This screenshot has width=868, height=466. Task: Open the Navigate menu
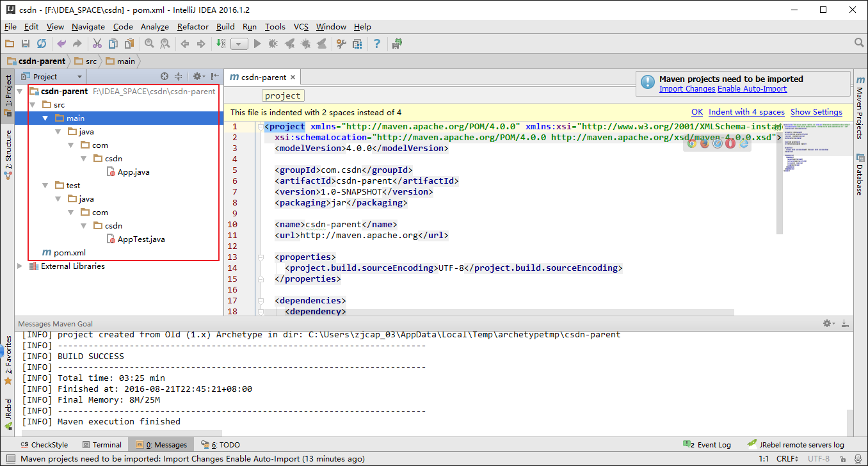pos(88,27)
